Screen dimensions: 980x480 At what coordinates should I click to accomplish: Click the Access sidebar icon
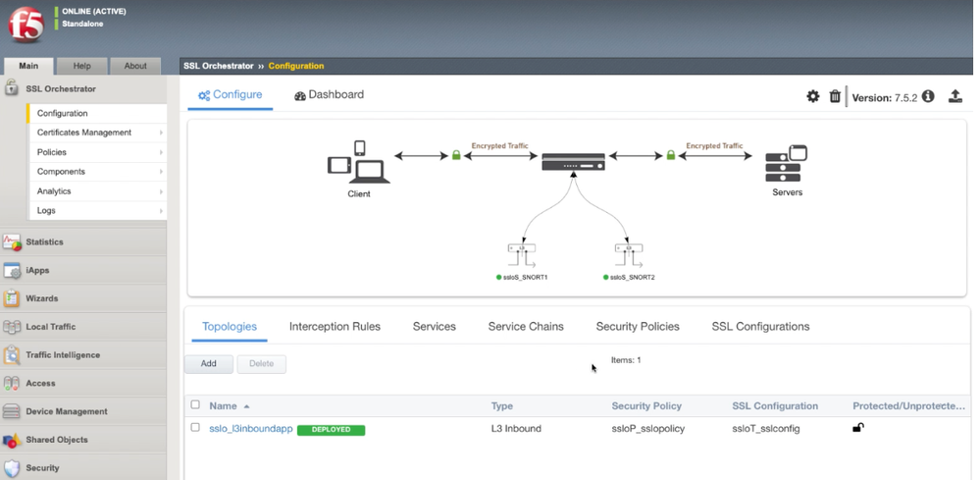point(12,383)
